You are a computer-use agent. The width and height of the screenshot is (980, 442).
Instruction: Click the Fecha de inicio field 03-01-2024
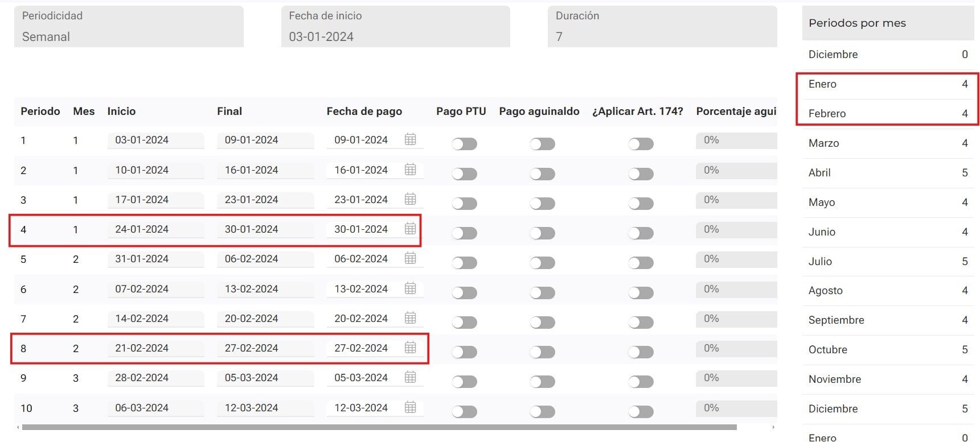[x=396, y=27]
